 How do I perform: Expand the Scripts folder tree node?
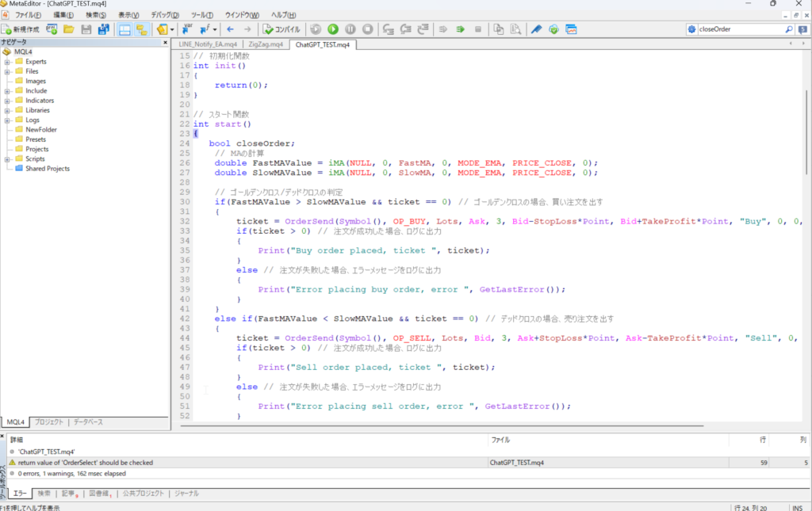[x=7, y=159]
